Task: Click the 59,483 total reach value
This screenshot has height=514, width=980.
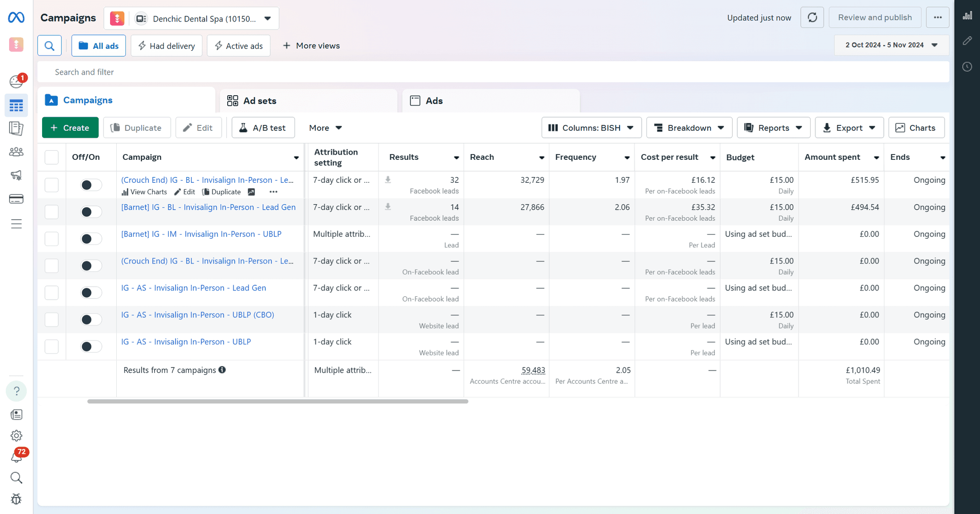Action: click(x=533, y=370)
